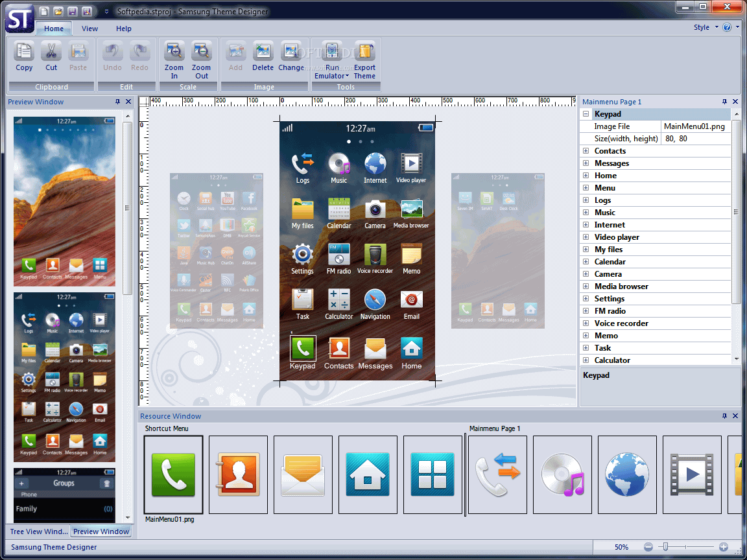Select film strip video resource thumbnail
Image resolution: width=747 pixels, height=560 pixels.
(692, 474)
